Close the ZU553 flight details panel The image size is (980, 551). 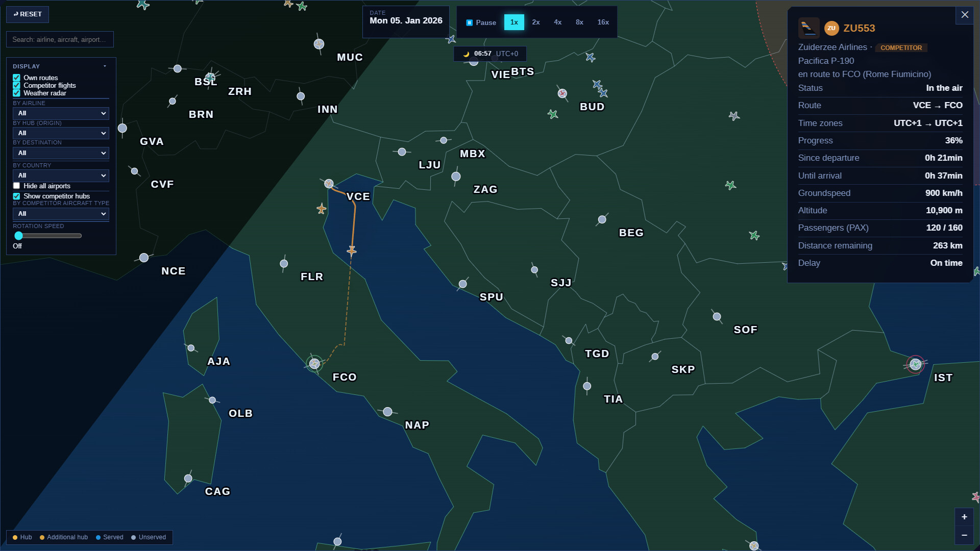[965, 15]
